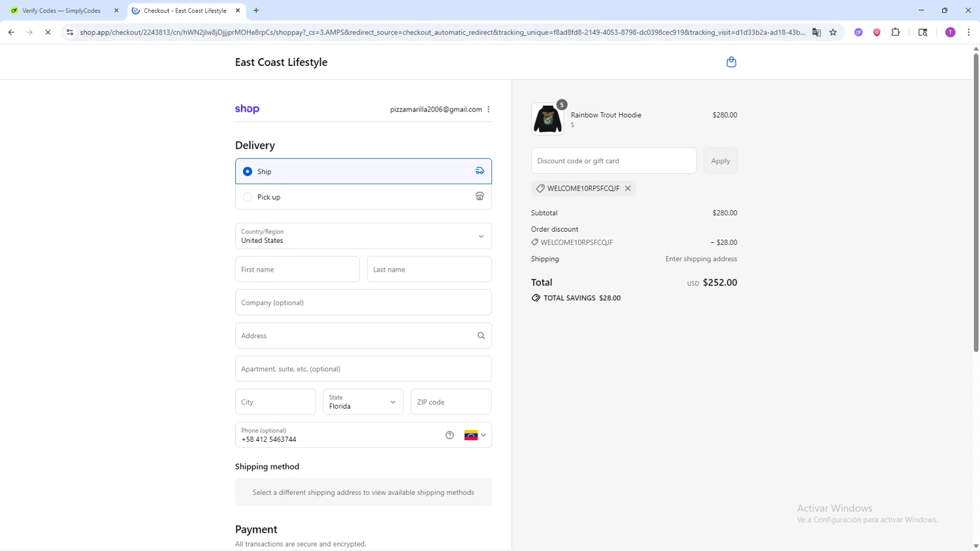This screenshot has height=551, width=980.
Task: Select the Ship delivery option
Action: 363,171
